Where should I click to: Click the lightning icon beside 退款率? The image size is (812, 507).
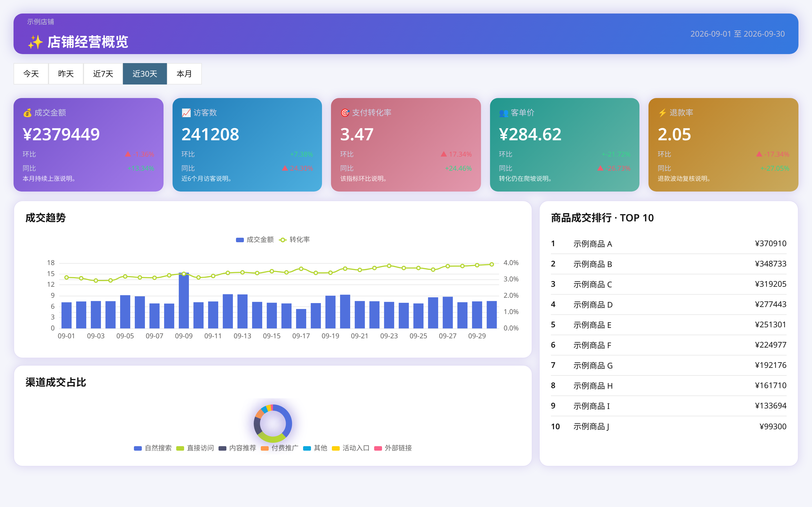click(662, 113)
